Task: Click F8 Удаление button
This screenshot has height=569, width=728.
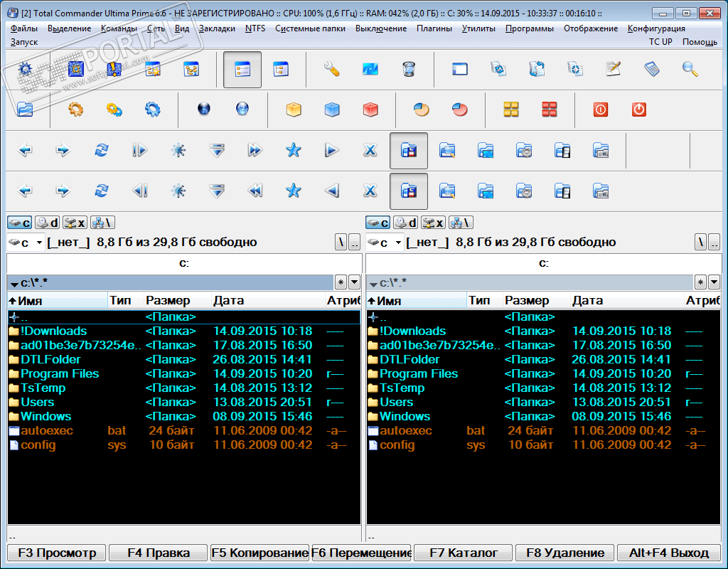Action: coord(564,553)
